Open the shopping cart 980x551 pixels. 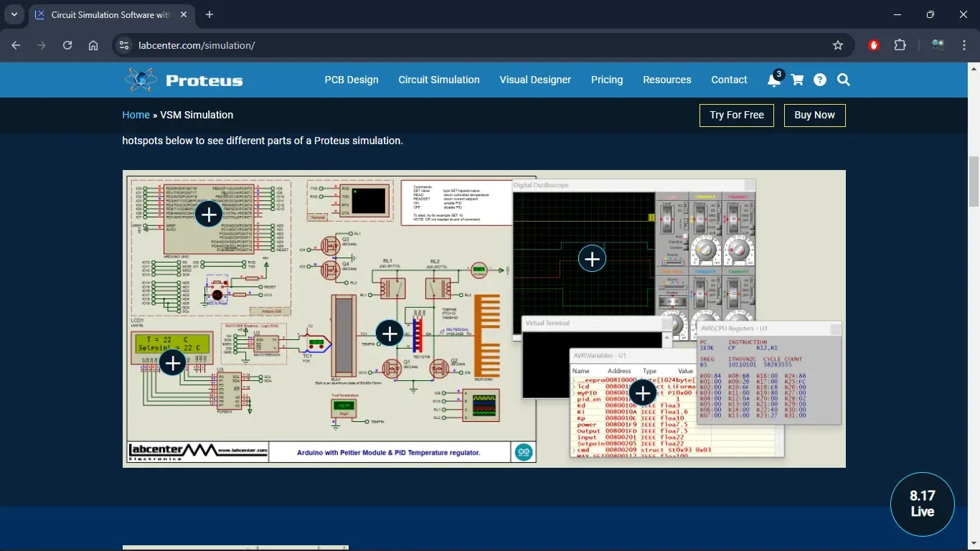click(x=797, y=80)
